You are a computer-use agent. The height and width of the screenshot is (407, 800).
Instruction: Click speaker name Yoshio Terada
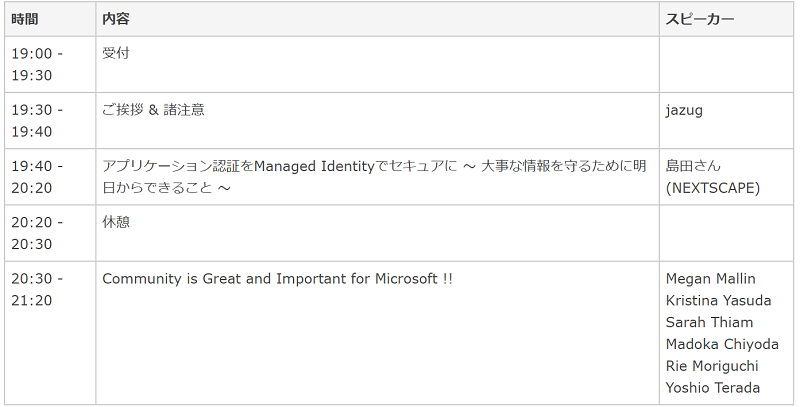coord(712,388)
